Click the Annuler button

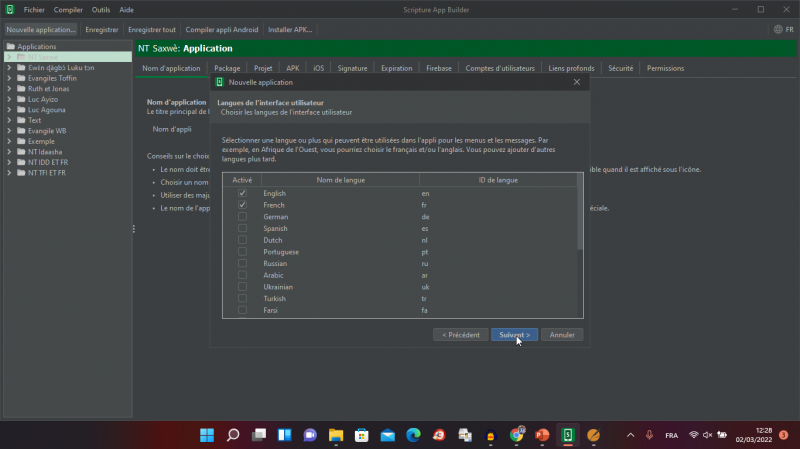[x=562, y=334]
